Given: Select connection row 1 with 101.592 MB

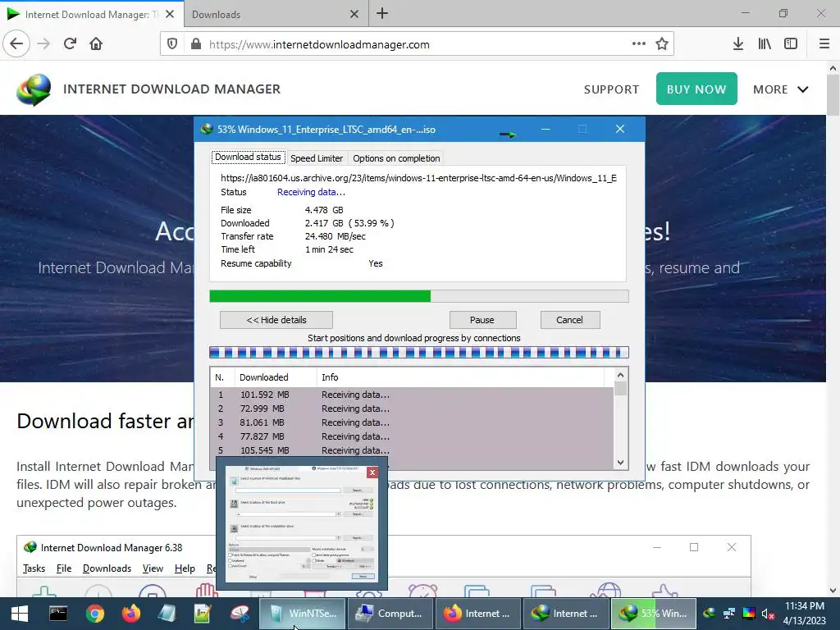Looking at the screenshot, I should coord(412,395).
